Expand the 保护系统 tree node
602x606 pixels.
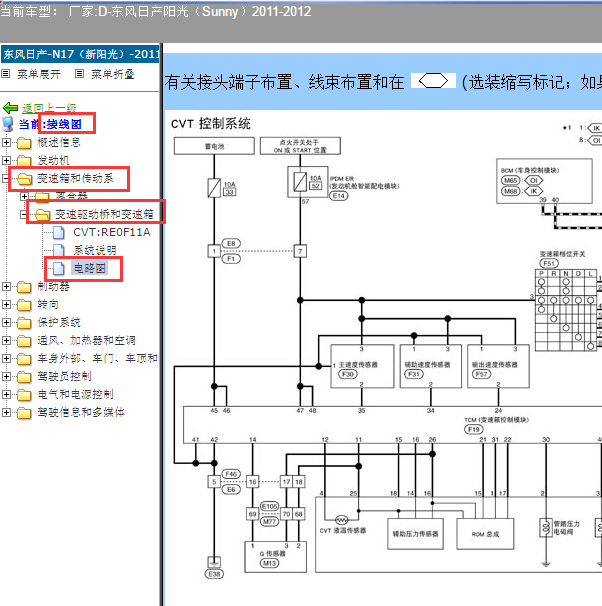point(6,322)
